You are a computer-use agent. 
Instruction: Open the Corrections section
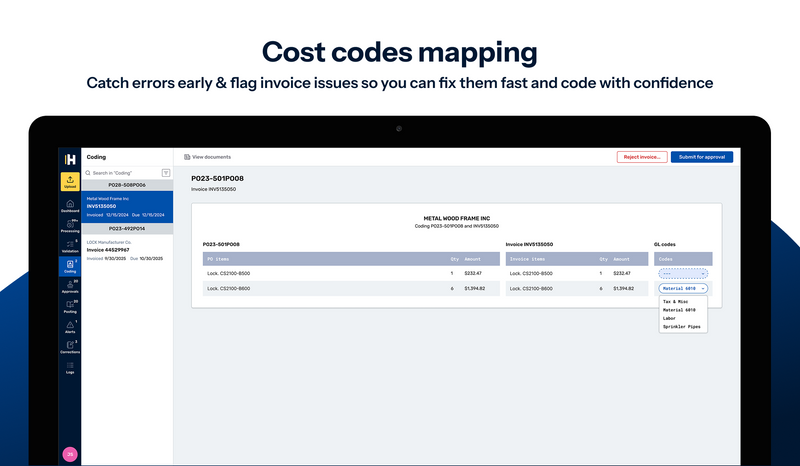pos(70,347)
